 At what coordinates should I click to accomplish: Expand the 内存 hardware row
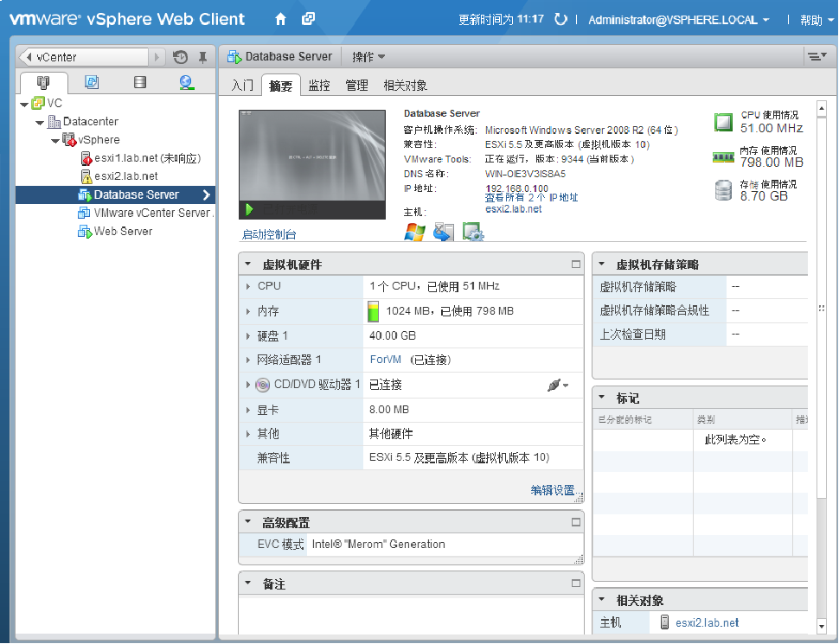pos(247,311)
